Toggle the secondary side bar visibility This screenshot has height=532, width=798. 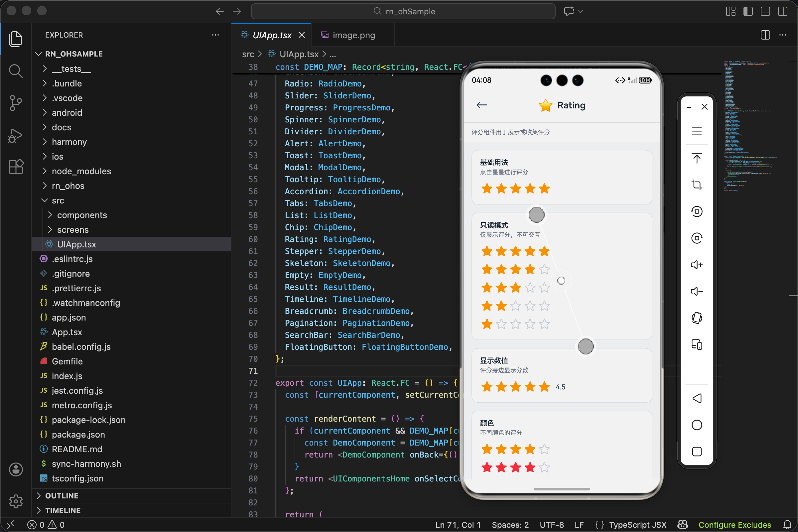pyautogui.click(x=782, y=12)
